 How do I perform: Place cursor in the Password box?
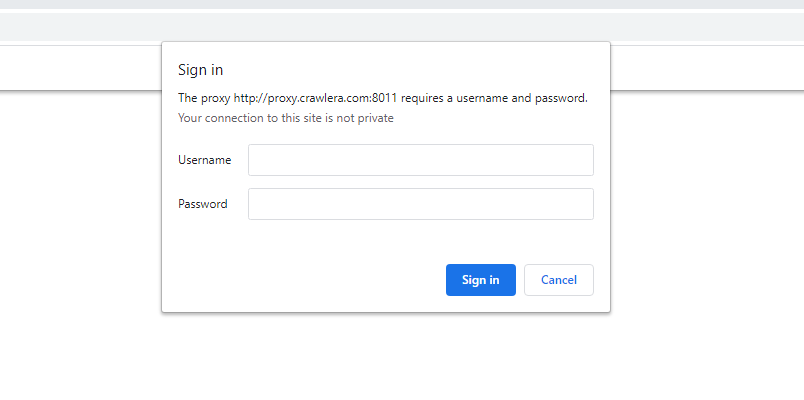point(420,204)
